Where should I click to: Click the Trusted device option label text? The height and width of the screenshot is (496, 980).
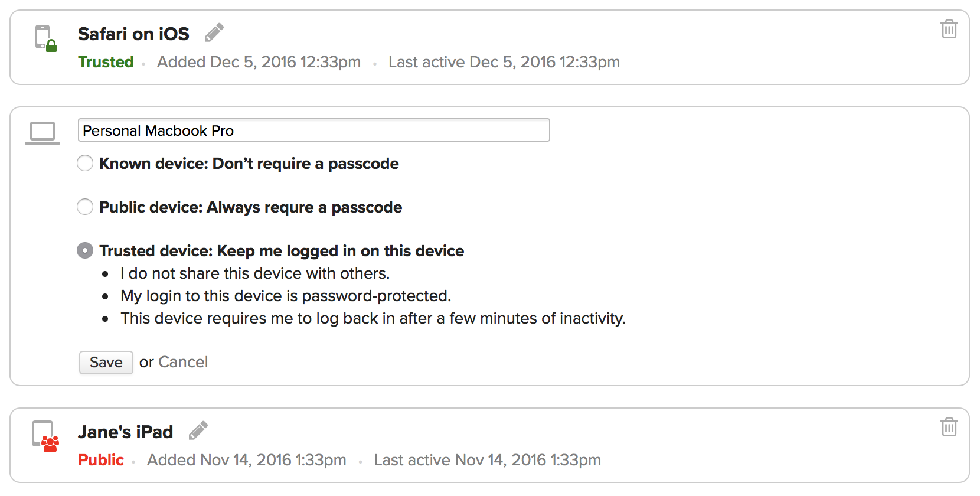coord(282,251)
